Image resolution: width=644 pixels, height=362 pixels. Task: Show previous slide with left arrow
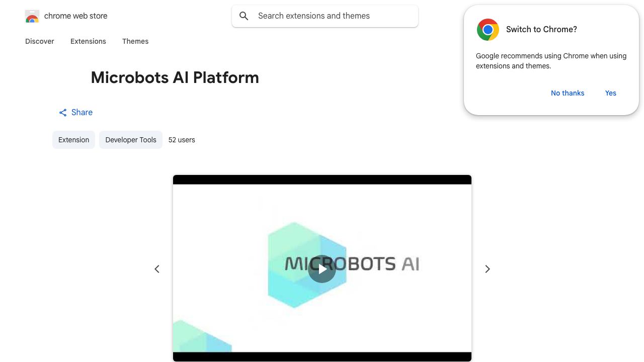157,269
